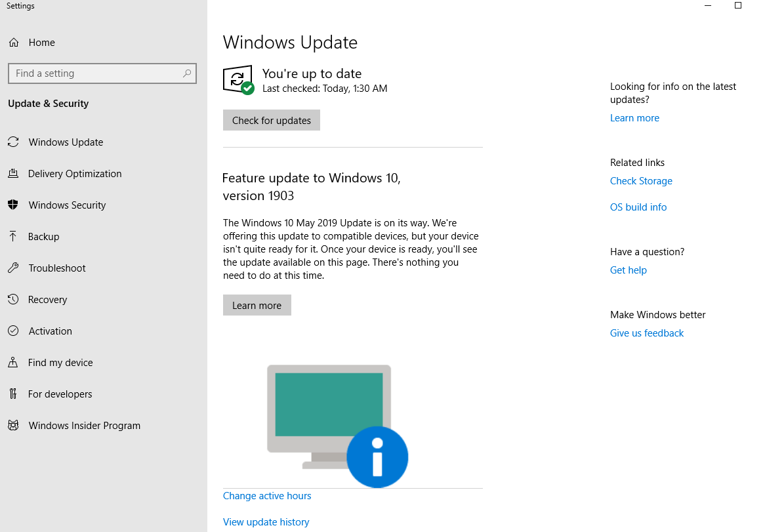Click the Backup upward arrow icon
This screenshot has width=765, height=532.
[13, 237]
